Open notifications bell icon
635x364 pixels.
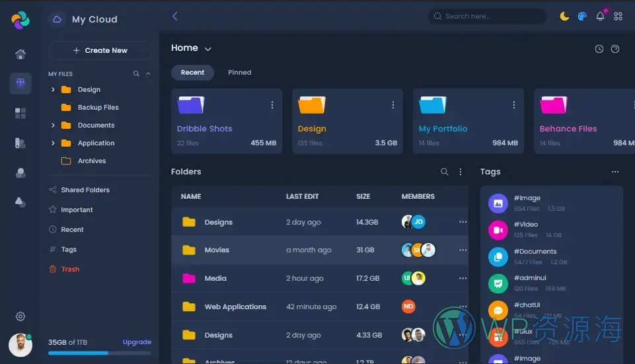point(600,17)
